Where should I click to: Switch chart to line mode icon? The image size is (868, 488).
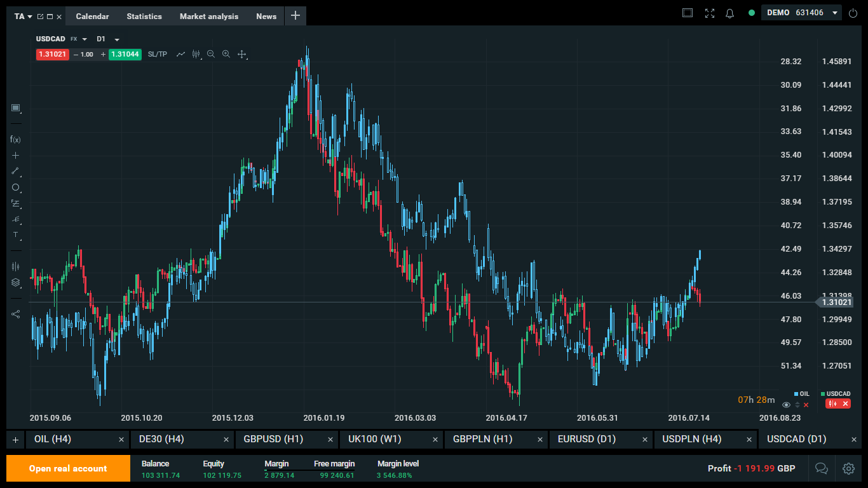(181, 55)
